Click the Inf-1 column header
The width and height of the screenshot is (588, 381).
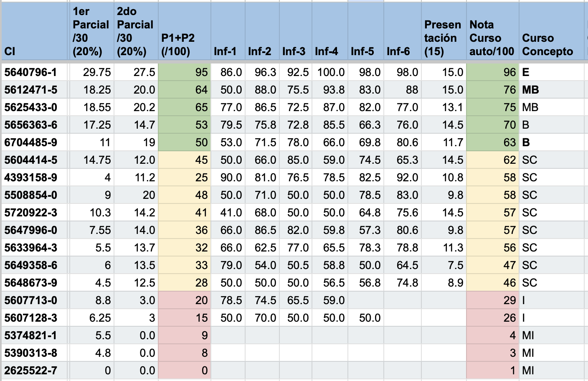coord(228,32)
